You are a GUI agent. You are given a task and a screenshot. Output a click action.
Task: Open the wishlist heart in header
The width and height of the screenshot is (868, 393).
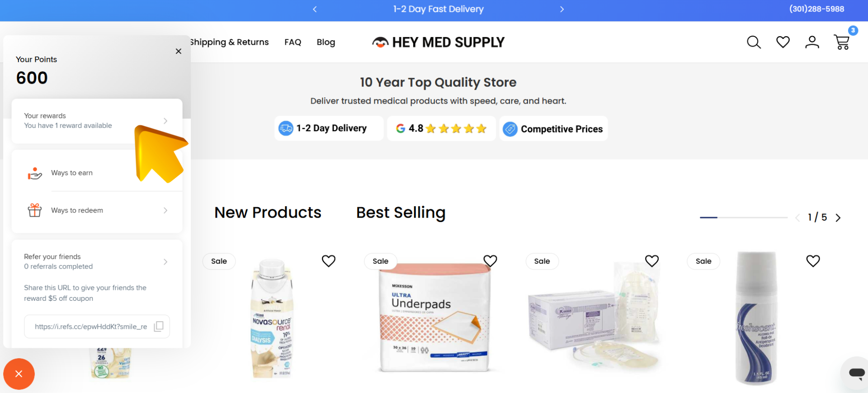(783, 42)
